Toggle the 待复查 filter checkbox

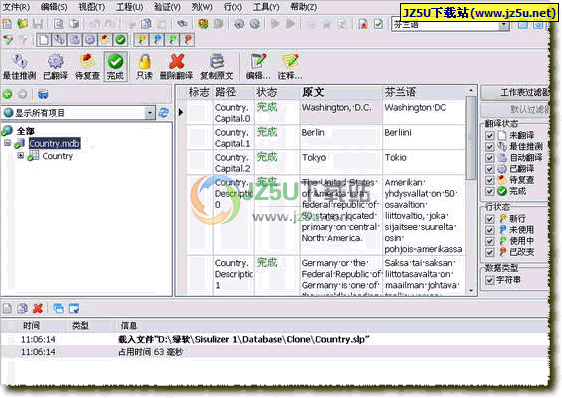pos(490,180)
